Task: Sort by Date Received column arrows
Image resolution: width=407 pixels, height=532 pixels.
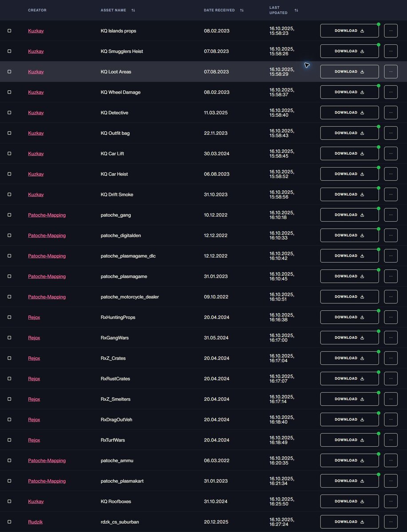Action: pos(242,10)
